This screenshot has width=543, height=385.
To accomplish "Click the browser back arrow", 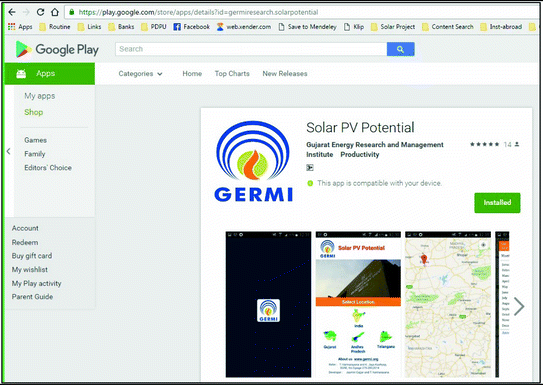I will [x=12, y=12].
